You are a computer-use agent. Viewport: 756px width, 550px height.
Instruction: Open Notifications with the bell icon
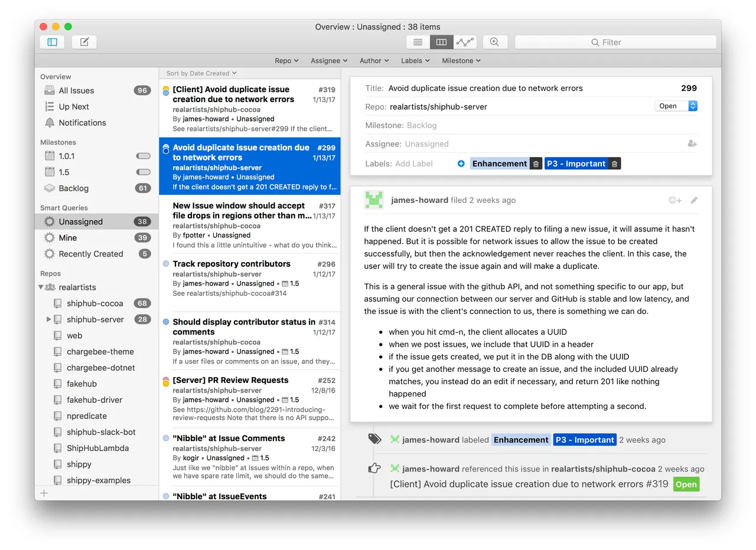pyautogui.click(x=97, y=123)
